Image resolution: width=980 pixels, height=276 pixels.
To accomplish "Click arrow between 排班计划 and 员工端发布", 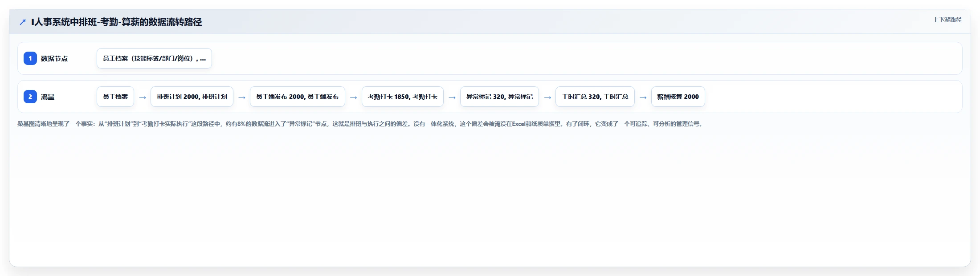I will 242,97.
